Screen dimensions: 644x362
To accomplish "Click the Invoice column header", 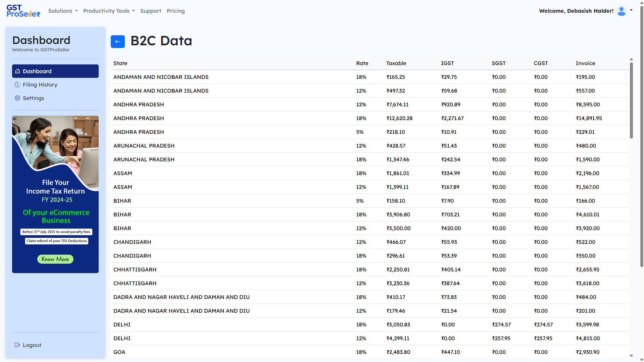I will pyautogui.click(x=585, y=63).
